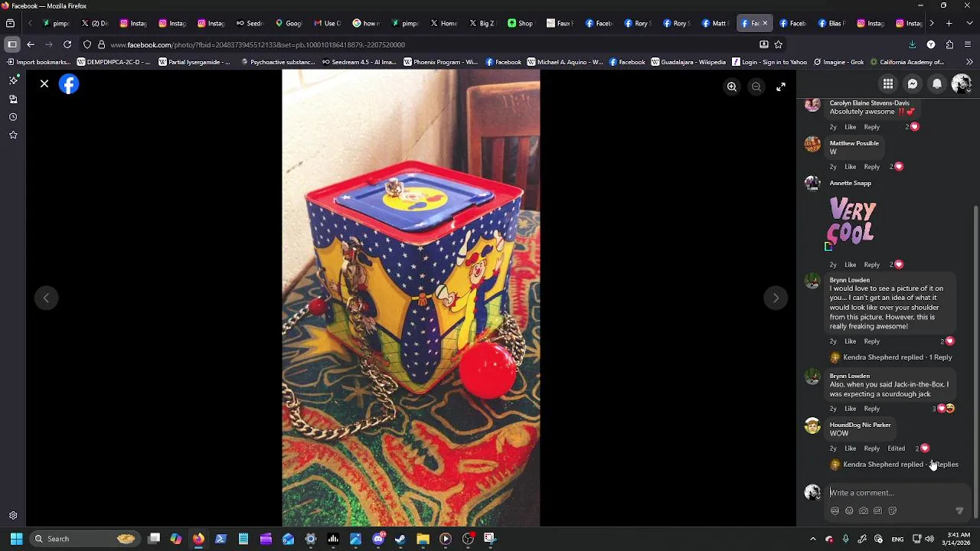Open the Imagine - Grok bookmark

(x=838, y=62)
